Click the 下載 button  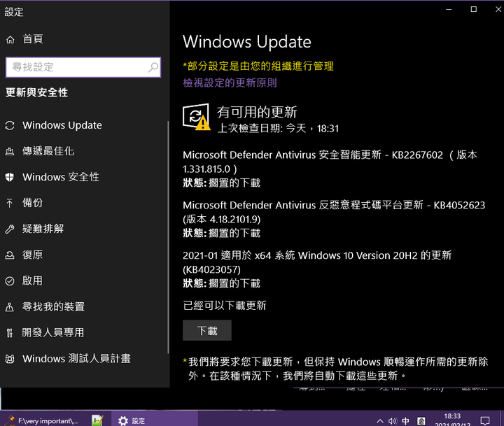[207, 331]
